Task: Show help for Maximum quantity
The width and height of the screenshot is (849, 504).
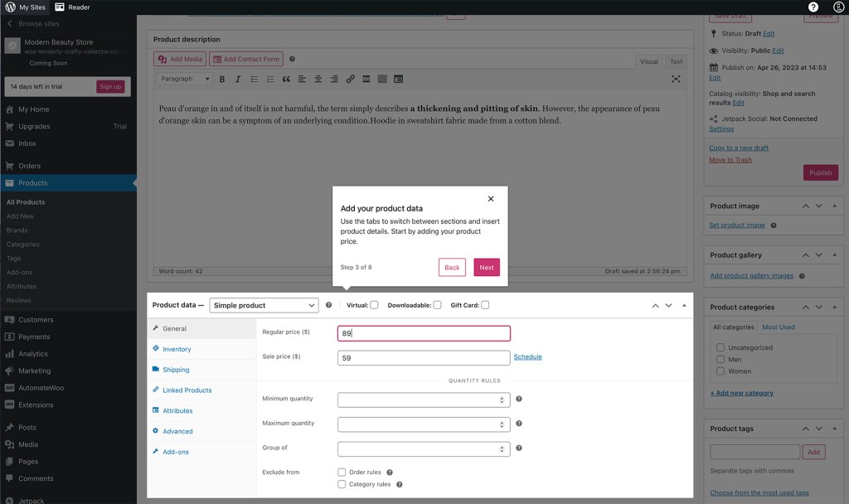Action: [519, 424]
